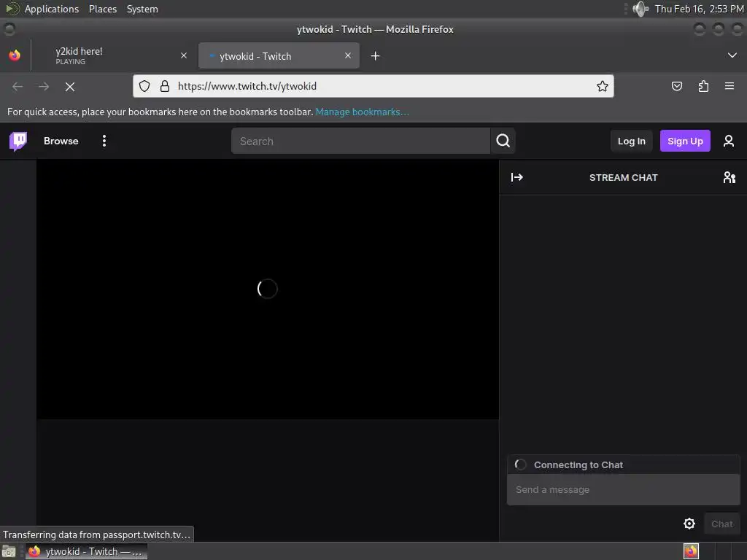747x560 pixels.
Task: Open the user profile icon menu
Action: (729, 141)
